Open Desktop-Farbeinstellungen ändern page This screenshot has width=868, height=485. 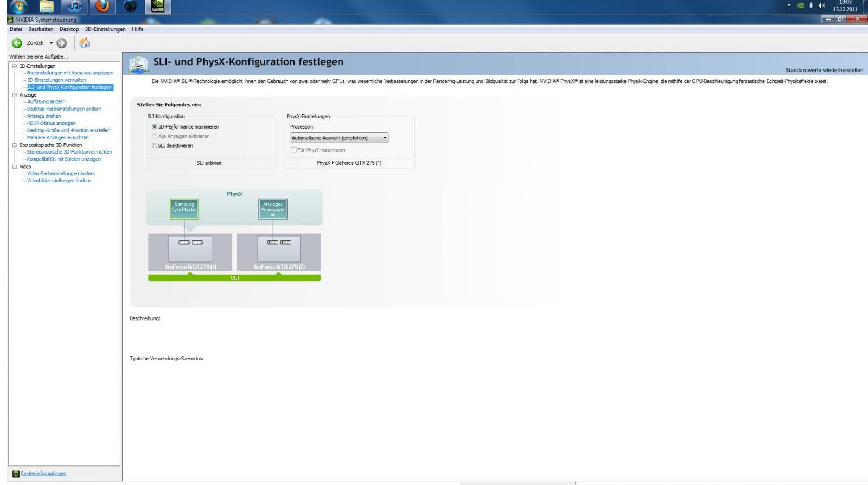click(64, 109)
